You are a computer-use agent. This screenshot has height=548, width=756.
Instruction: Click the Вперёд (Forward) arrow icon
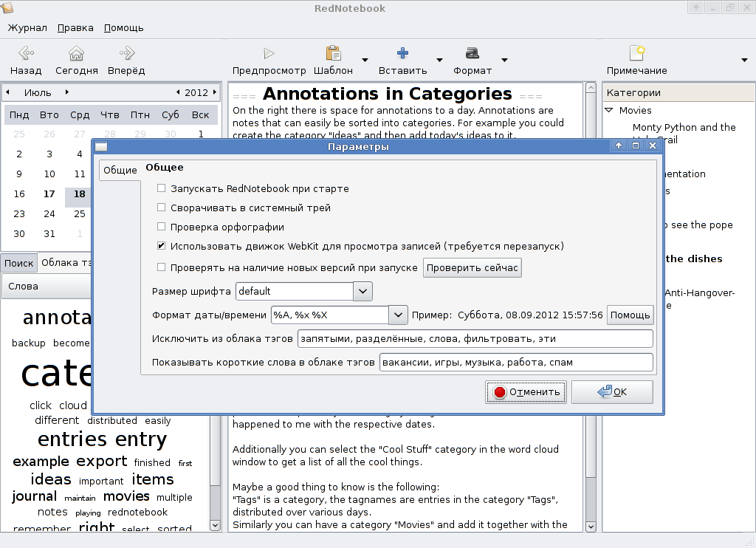point(126,53)
